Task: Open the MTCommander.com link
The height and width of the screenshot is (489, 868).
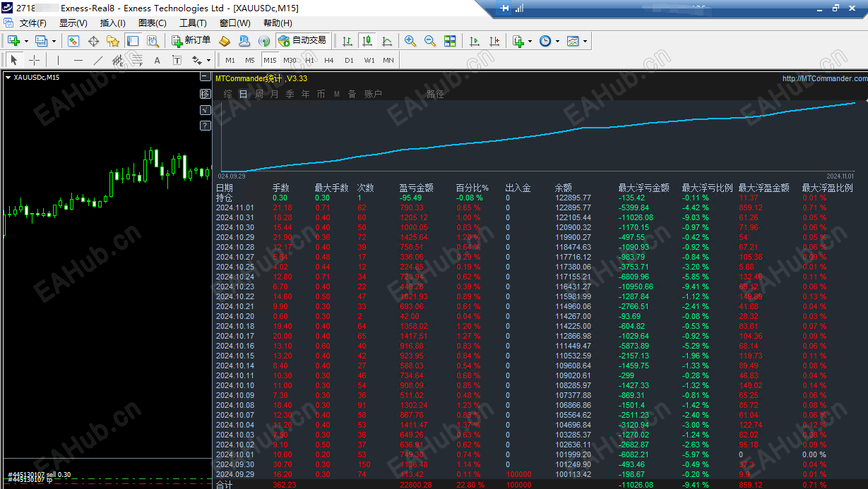Action: coord(825,78)
